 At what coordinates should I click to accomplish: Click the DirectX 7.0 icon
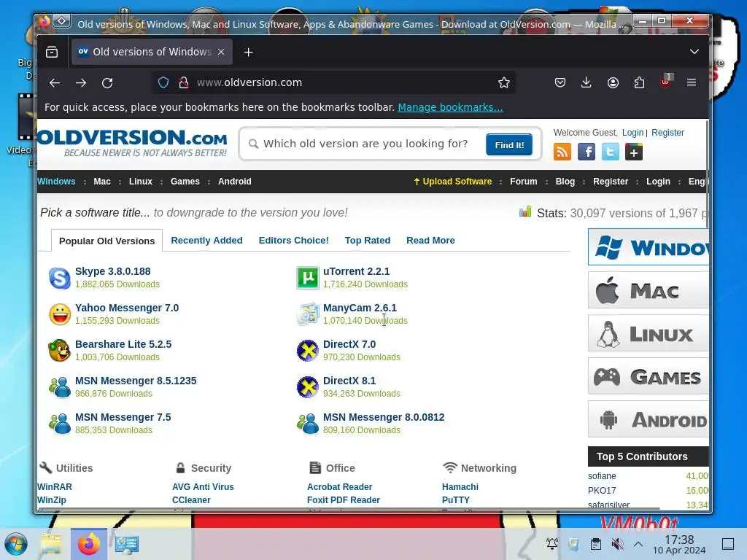(308, 351)
